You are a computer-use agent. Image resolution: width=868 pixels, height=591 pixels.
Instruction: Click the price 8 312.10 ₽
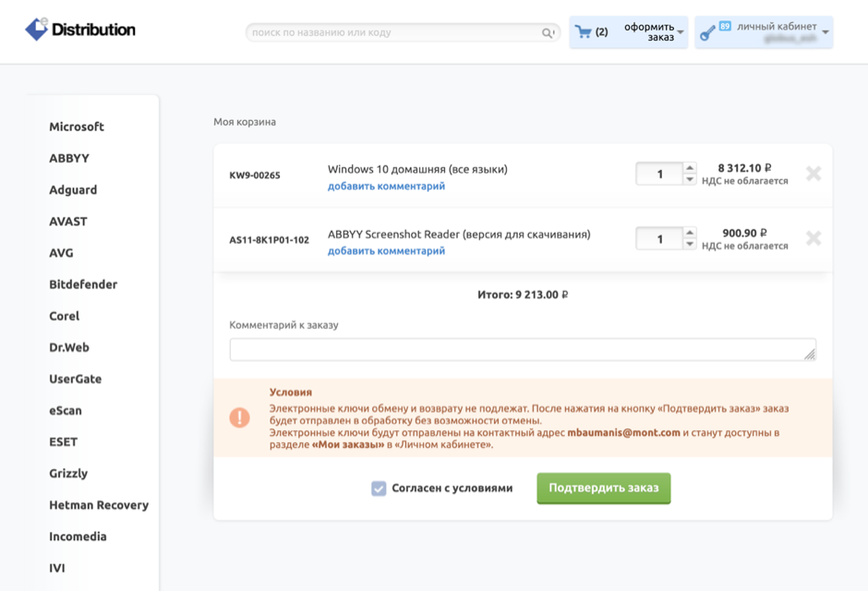click(x=744, y=168)
